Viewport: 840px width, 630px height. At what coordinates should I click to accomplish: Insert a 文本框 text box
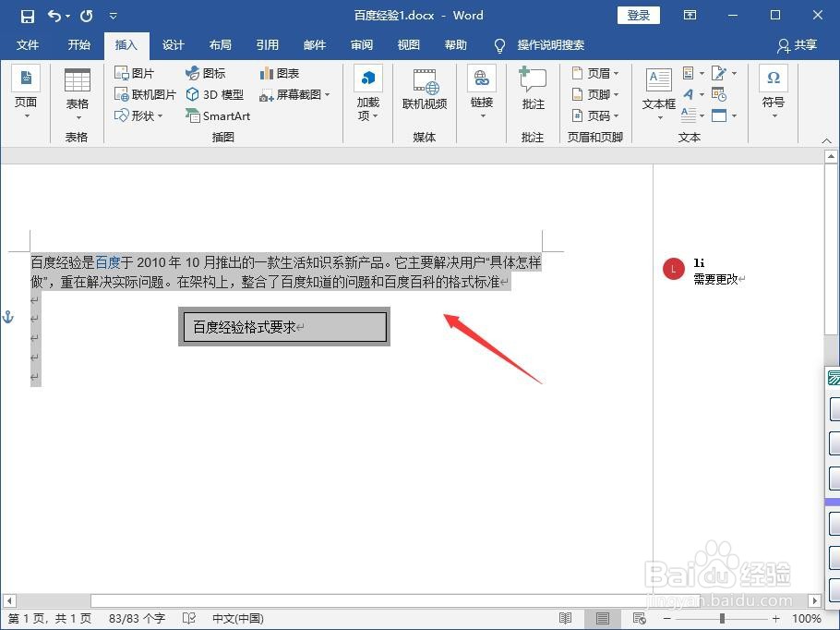659,94
